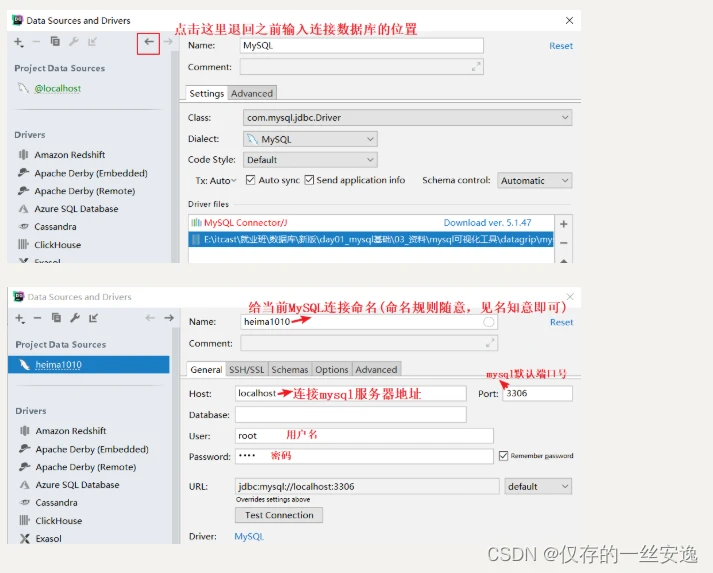Select Cassandra driver in bottom window
The height and width of the screenshot is (573, 713).
pos(56,503)
